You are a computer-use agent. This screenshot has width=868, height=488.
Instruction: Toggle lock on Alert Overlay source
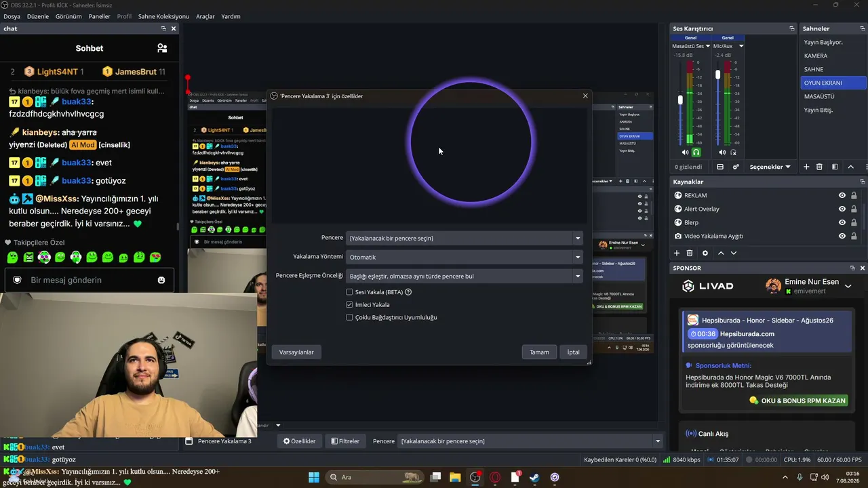coord(854,209)
